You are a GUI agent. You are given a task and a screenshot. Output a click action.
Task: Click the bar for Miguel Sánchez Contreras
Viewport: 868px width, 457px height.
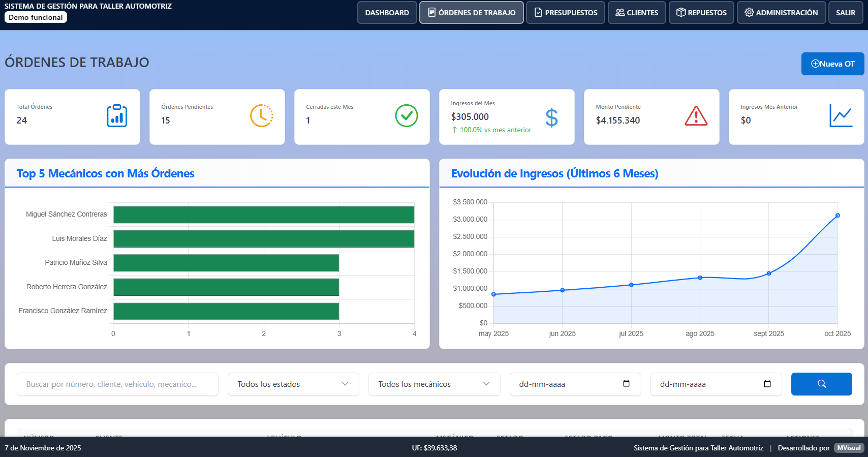tap(264, 215)
